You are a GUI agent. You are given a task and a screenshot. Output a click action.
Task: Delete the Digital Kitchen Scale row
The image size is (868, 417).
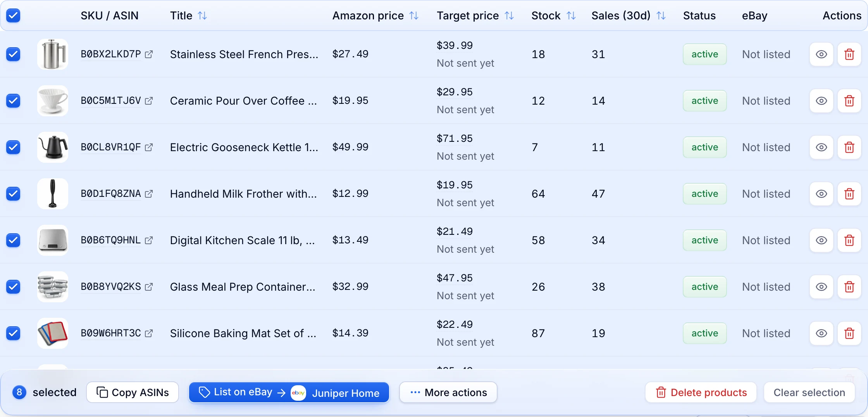pyautogui.click(x=849, y=240)
